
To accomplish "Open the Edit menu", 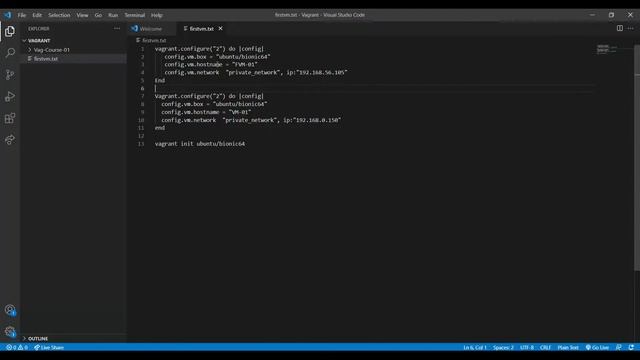I will (37, 15).
